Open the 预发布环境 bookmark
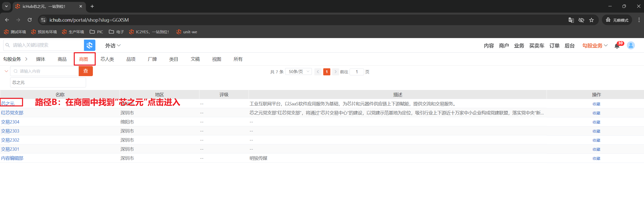 (44, 32)
